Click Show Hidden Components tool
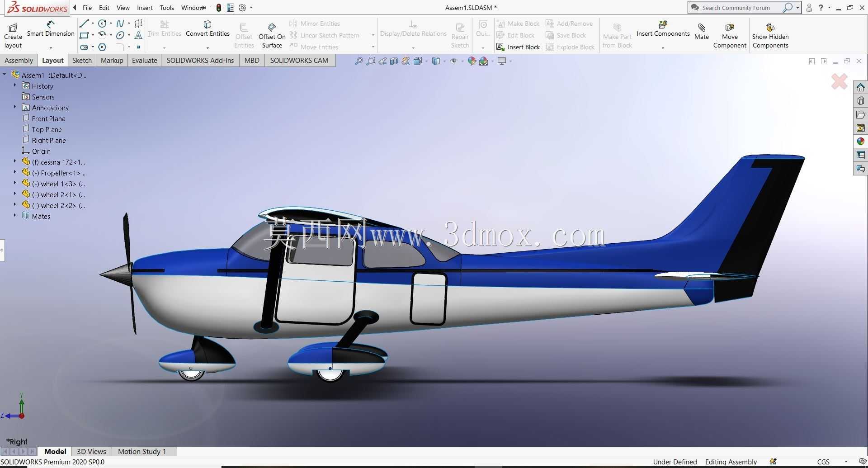Screen dimensions: 868x468 pyautogui.click(x=770, y=36)
